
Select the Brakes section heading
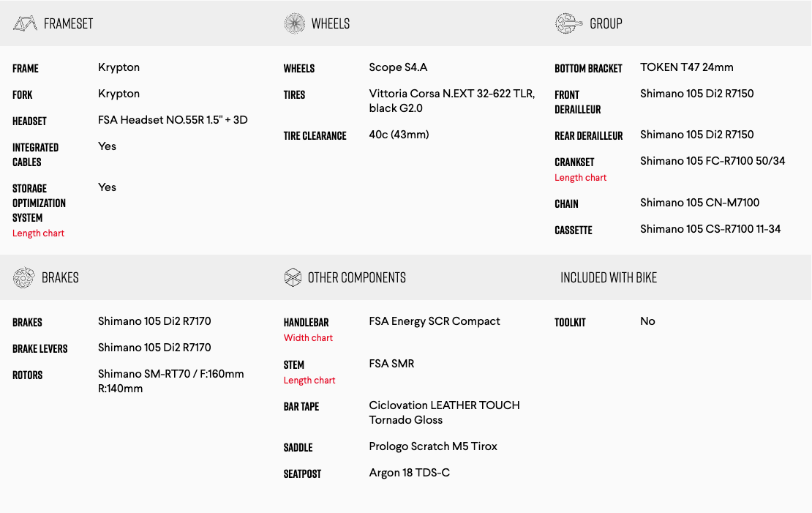coord(60,277)
